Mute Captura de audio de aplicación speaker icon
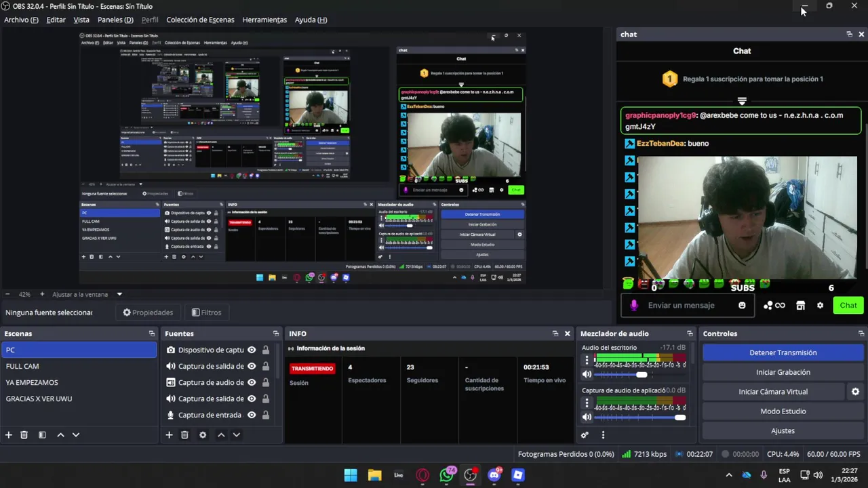 (587, 418)
